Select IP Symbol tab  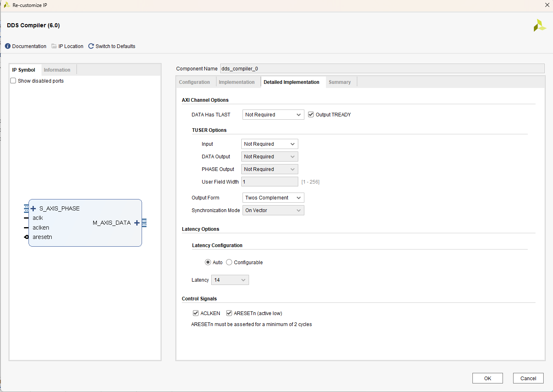(x=24, y=70)
